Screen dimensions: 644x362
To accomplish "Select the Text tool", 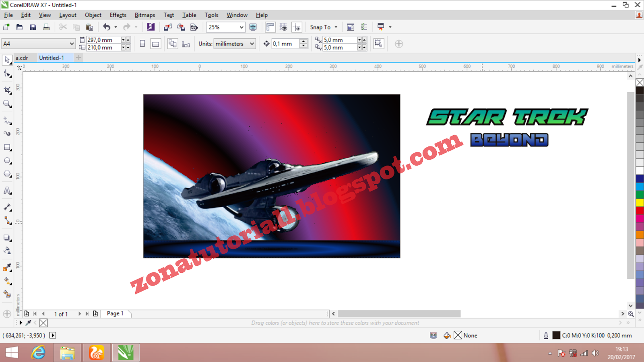I will 7,191.
